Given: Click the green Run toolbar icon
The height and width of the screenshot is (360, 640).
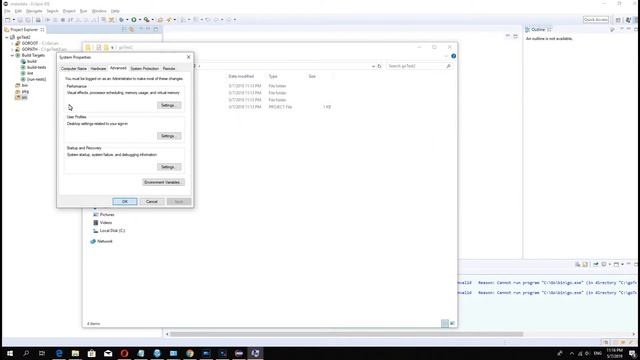Looking at the screenshot, I should [x=133, y=20].
